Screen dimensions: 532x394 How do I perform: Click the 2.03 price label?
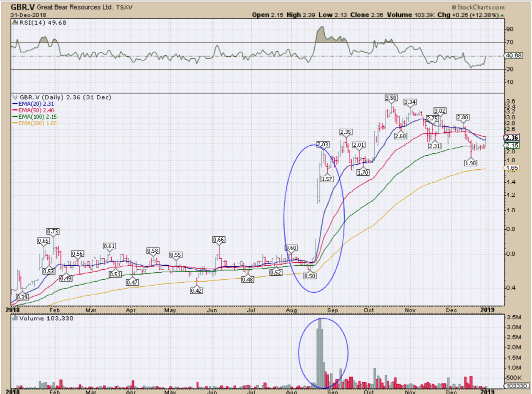322,144
